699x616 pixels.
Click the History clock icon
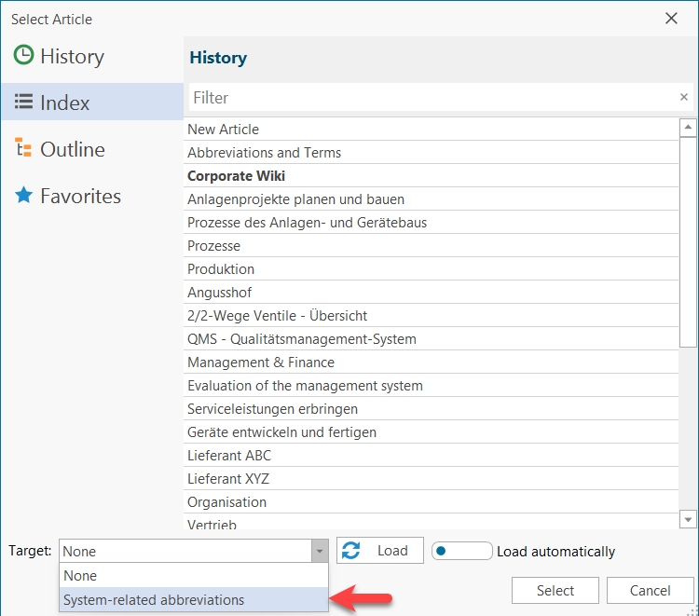coord(23,56)
